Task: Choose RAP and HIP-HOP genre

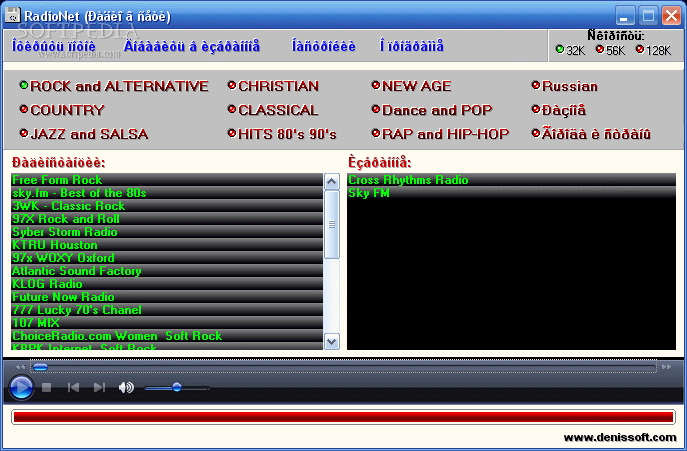Action: [x=440, y=134]
